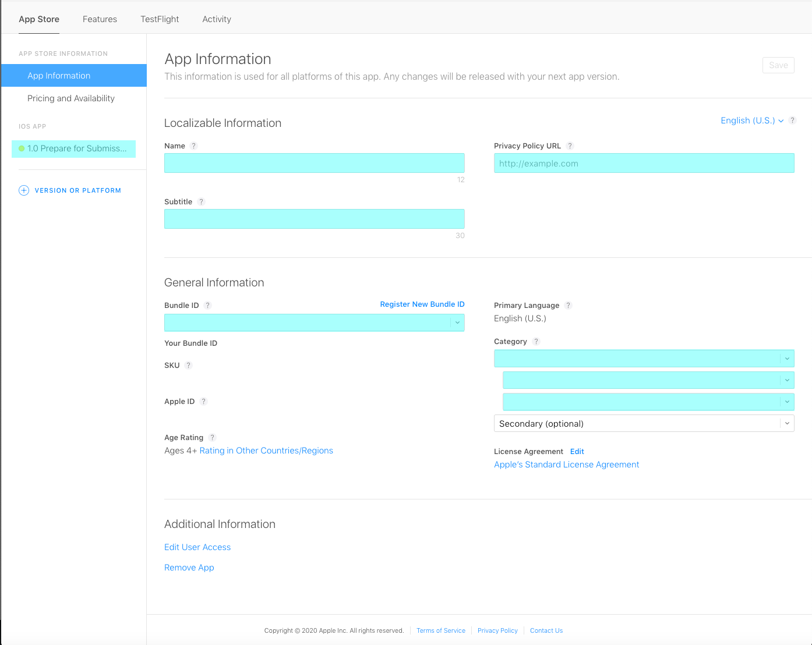
Task: Click the plus icon for Version or Platform
Action: [x=24, y=190]
